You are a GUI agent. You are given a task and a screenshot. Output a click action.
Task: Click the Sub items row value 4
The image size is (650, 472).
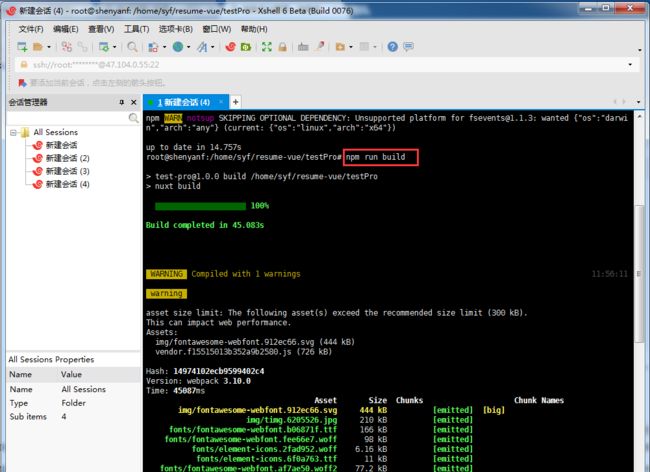[x=64, y=416]
